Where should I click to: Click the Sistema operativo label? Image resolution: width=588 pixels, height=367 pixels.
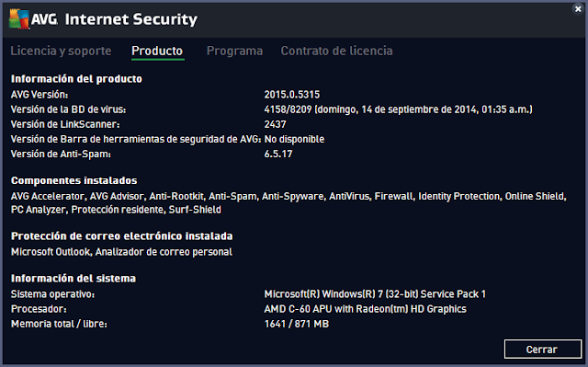point(52,294)
